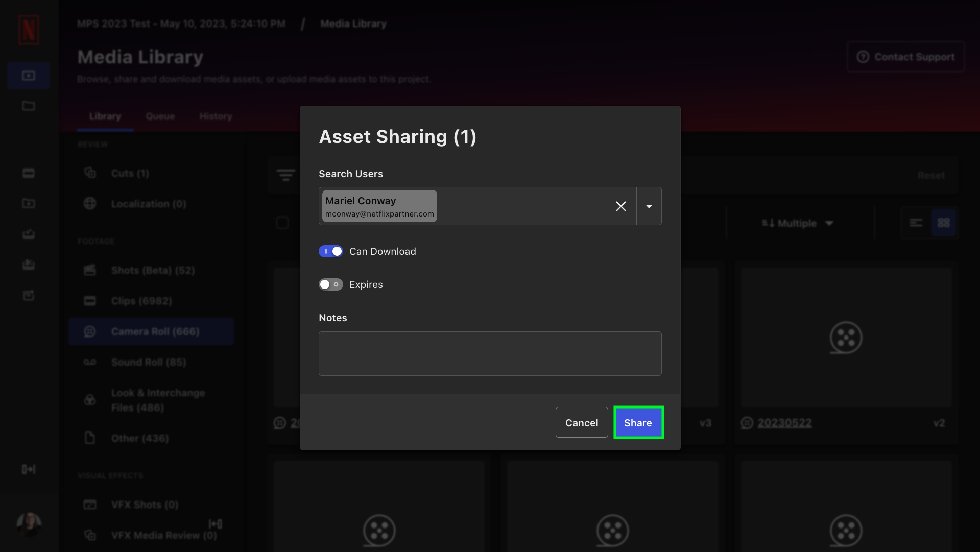Click the Camera Roll reel icon
980x552 pixels.
90,331
